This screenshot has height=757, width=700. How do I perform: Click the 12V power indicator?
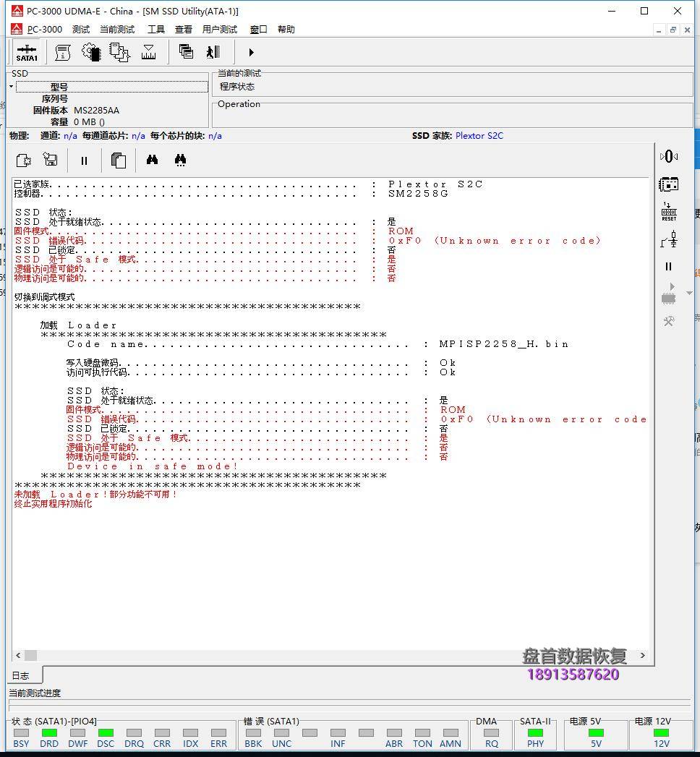pos(662,733)
